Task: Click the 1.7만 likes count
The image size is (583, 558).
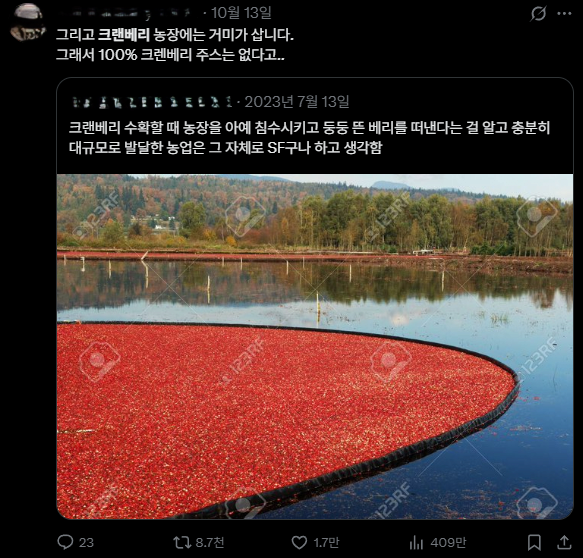Action: click(x=326, y=543)
